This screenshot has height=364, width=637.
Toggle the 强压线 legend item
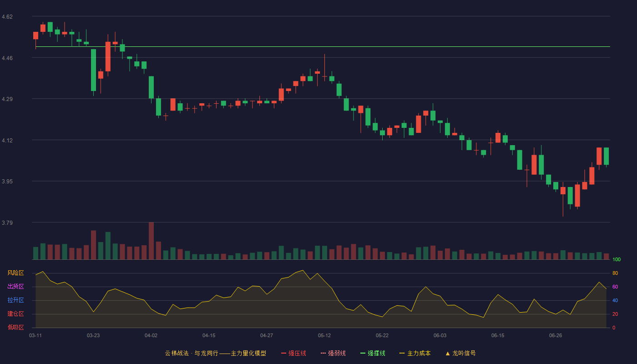pos(293,353)
